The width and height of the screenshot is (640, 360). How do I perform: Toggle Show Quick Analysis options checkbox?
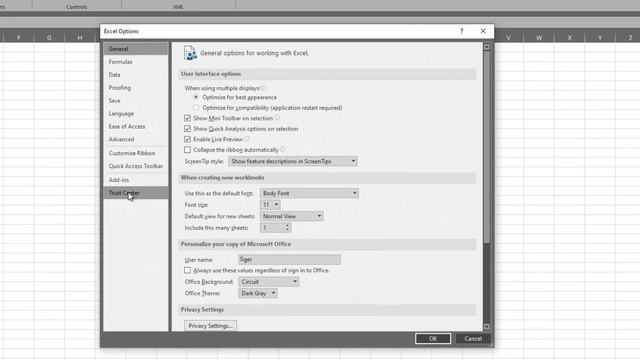coord(187,129)
